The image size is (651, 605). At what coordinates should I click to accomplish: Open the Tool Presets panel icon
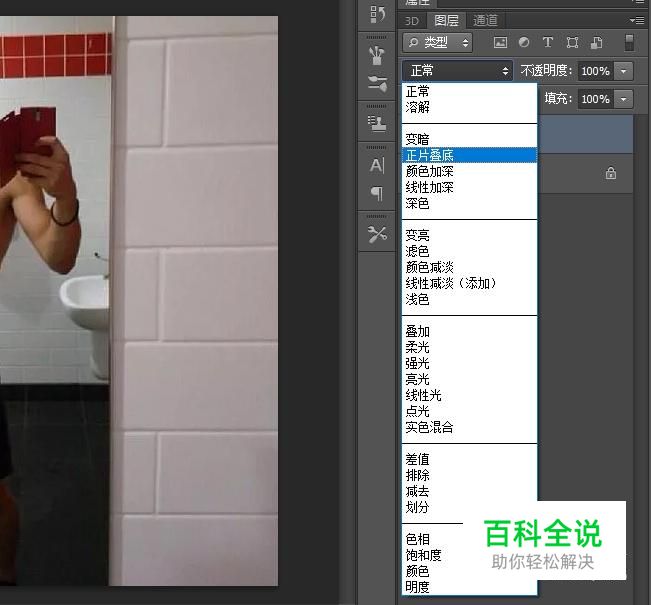pos(377,234)
